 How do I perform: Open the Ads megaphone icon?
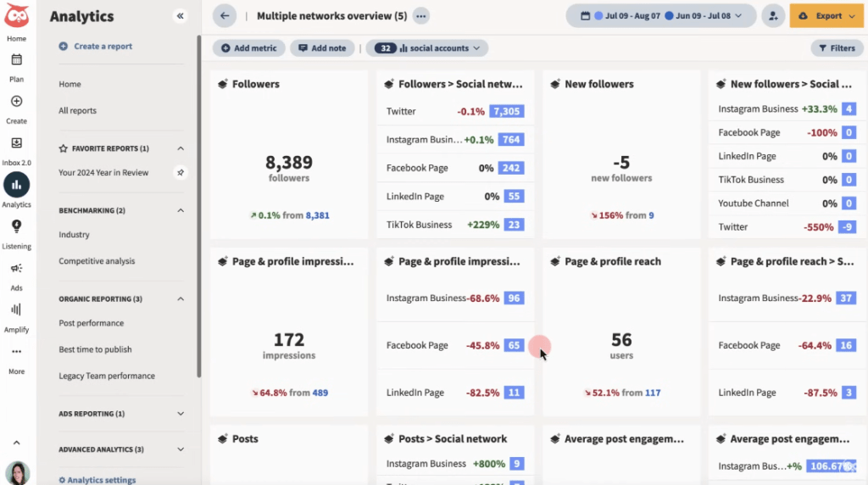[17, 269]
